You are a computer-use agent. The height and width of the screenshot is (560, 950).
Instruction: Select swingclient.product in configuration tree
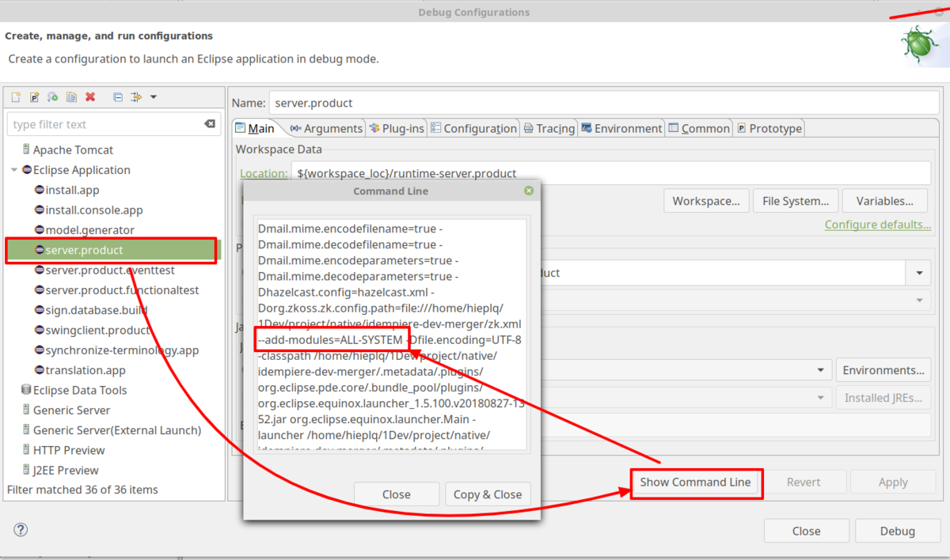click(97, 330)
